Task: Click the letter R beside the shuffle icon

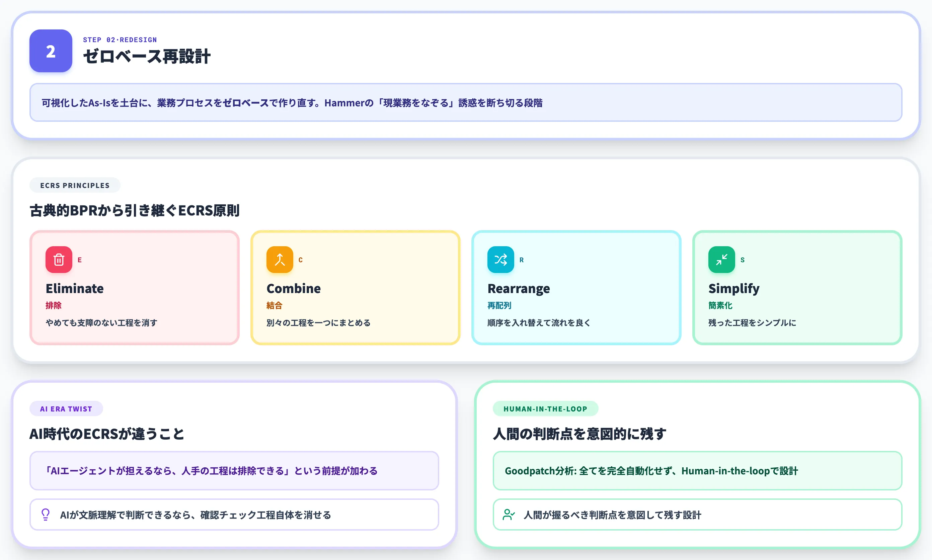Action: click(522, 260)
